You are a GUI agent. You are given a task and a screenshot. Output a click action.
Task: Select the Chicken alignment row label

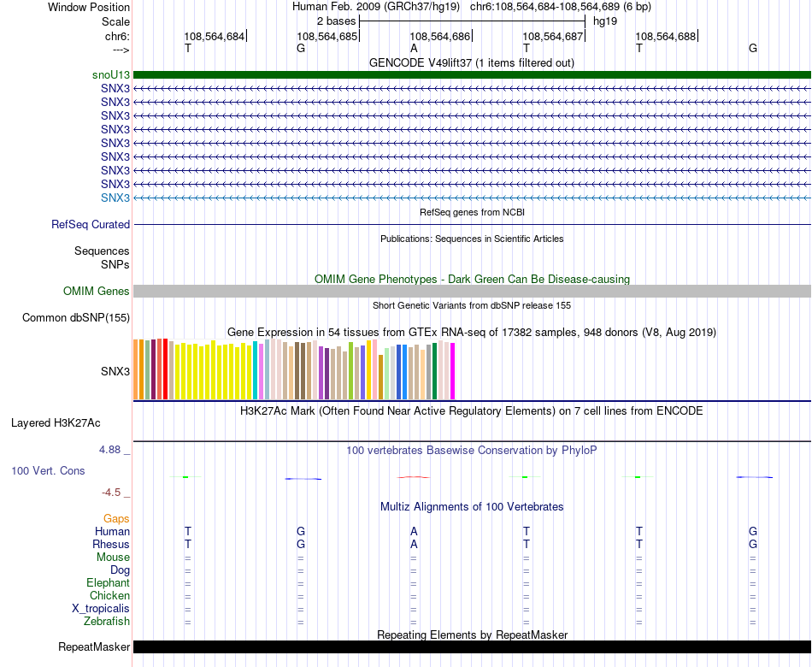tap(109, 596)
